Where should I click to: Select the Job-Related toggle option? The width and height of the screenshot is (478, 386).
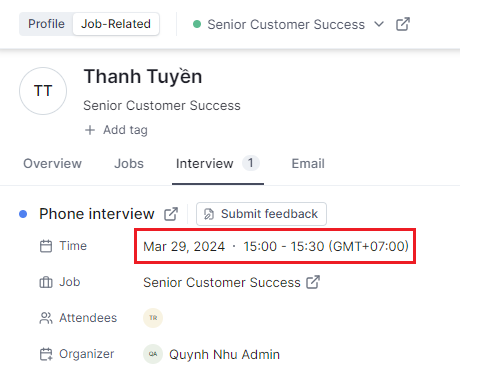click(116, 24)
